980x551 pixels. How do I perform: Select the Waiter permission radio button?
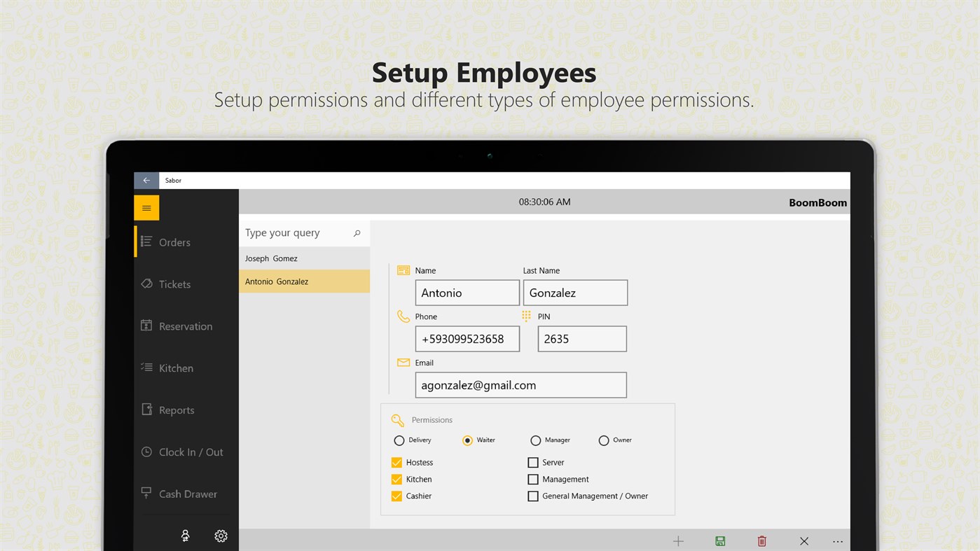[467, 440]
